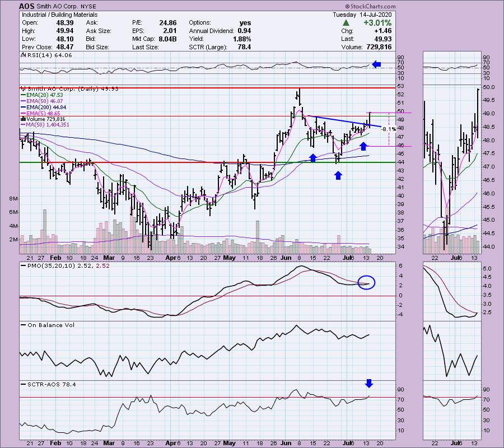Click the Chg value +1.46
This screenshot has width=504, height=448.
(x=384, y=31)
